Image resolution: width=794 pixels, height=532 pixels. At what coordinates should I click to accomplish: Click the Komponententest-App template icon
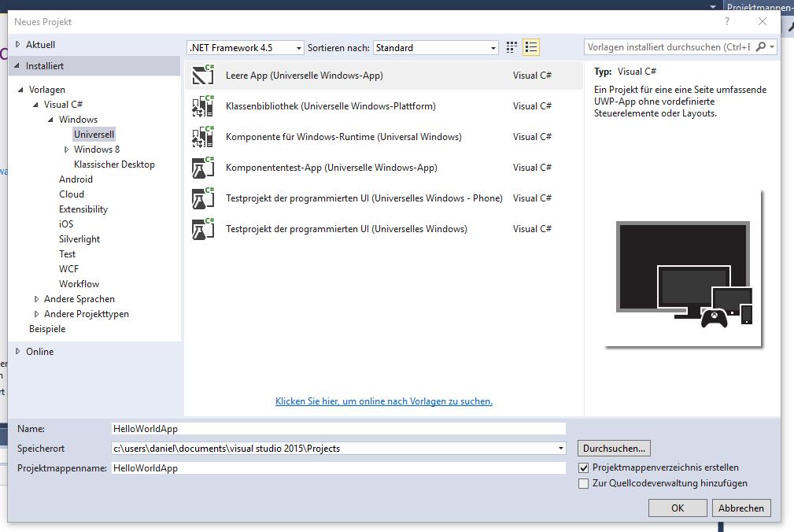[x=203, y=168]
